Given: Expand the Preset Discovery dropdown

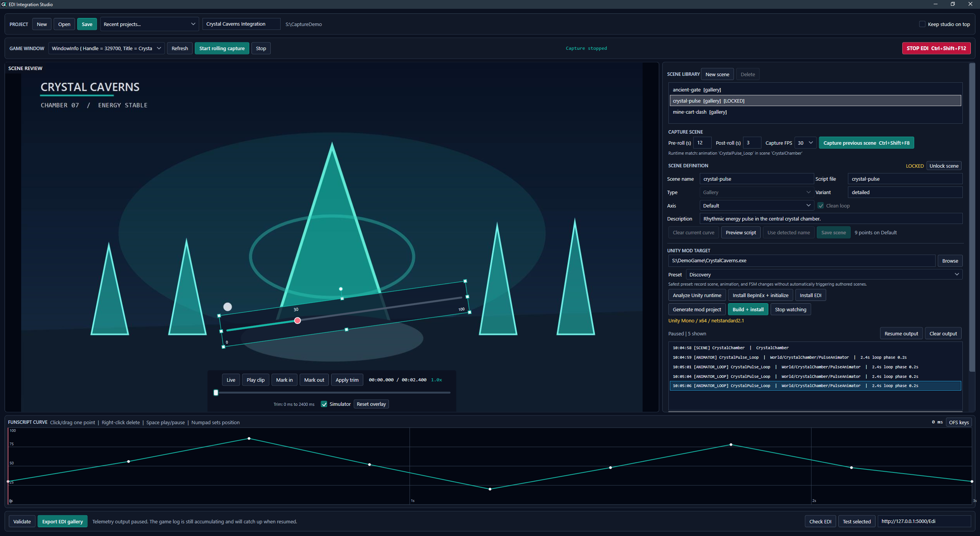Looking at the screenshot, I should (x=824, y=275).
